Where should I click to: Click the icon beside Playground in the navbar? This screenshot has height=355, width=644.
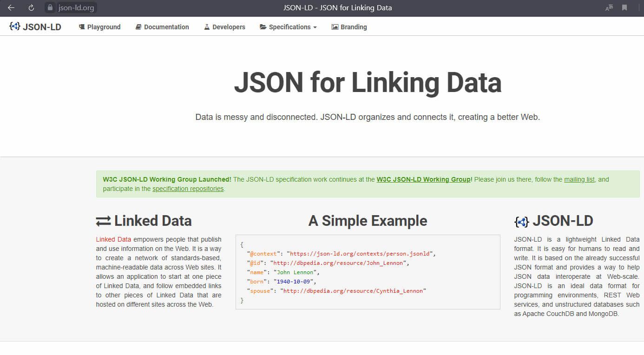pos(82,26)
